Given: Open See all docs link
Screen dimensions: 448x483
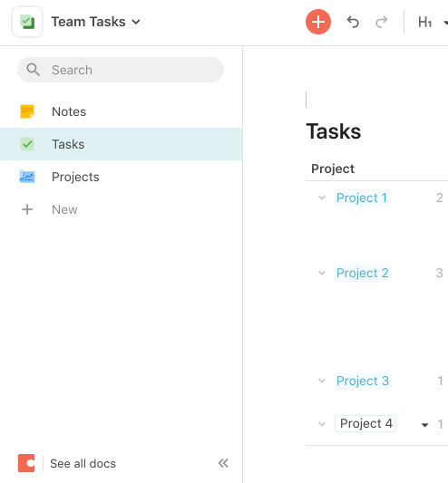Looking at the screenshot, I should point(83,463).
